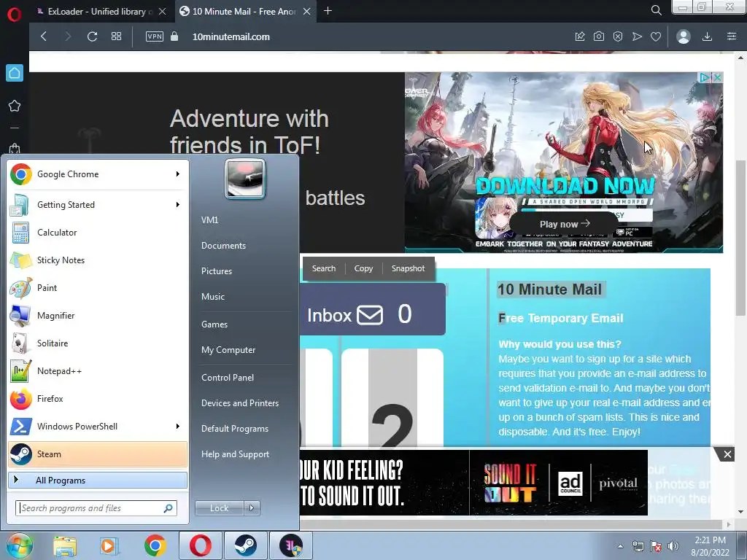Viewport: 747px width, 560px height.
Task: Open the Inbox mail button
Action: (x=373, y=309)
